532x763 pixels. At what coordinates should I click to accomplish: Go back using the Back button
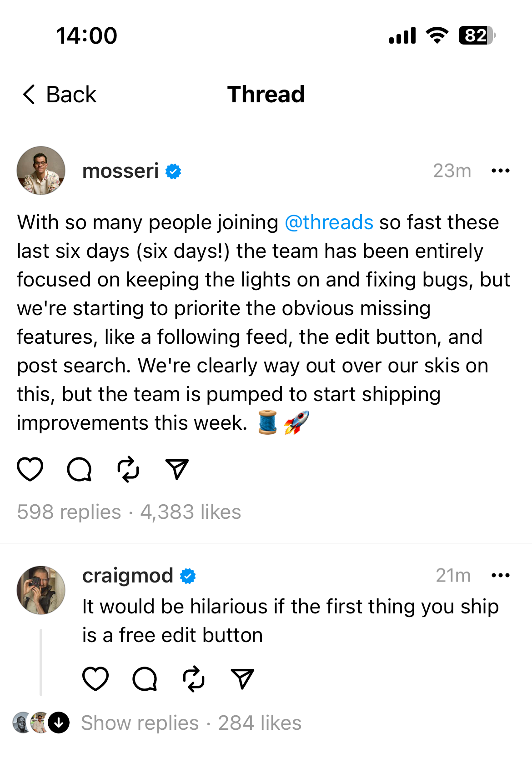60,95
